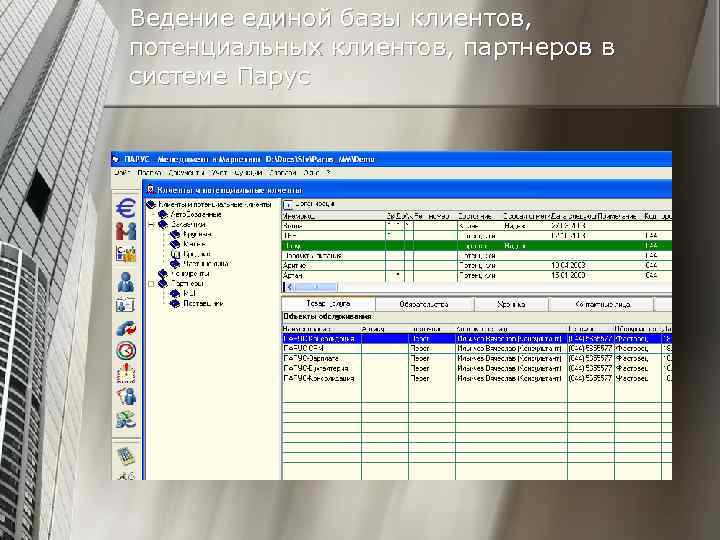Select the ПАРУС-Консолидация row
This screenshot has height=540, width=720.
click(477, 379)
